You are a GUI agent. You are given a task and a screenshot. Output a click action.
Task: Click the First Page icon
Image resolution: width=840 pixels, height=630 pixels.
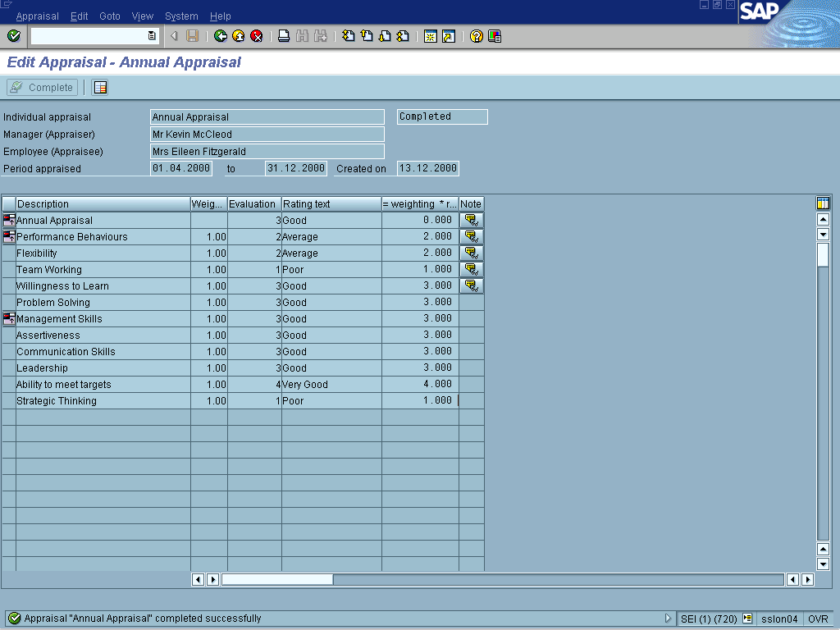(x=348, y=36)
